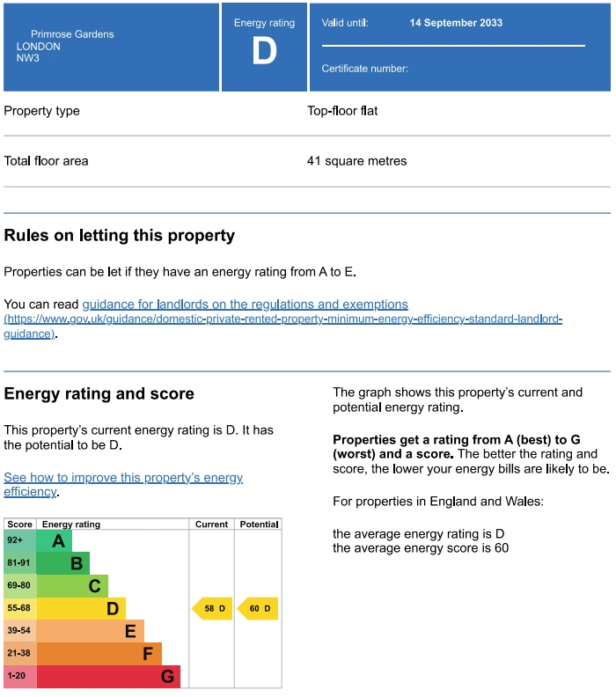The width and height of the screenshot is (616, 697).
Task: Select the Primrose Gardens address text
Action: point(72,34)
